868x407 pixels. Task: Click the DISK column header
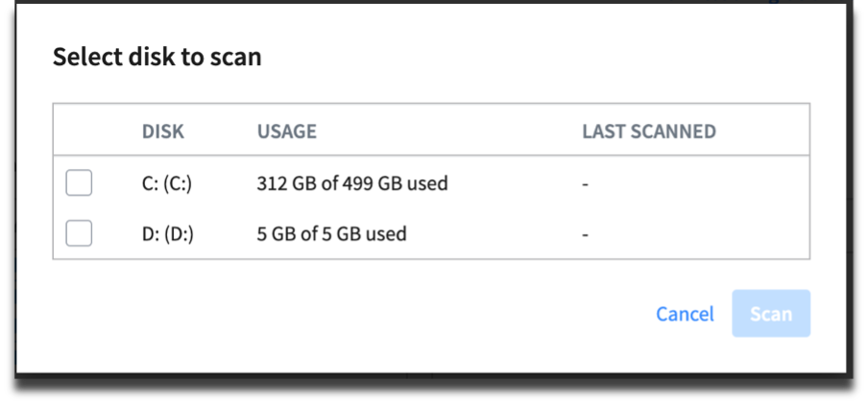click(x=163, y=132)
